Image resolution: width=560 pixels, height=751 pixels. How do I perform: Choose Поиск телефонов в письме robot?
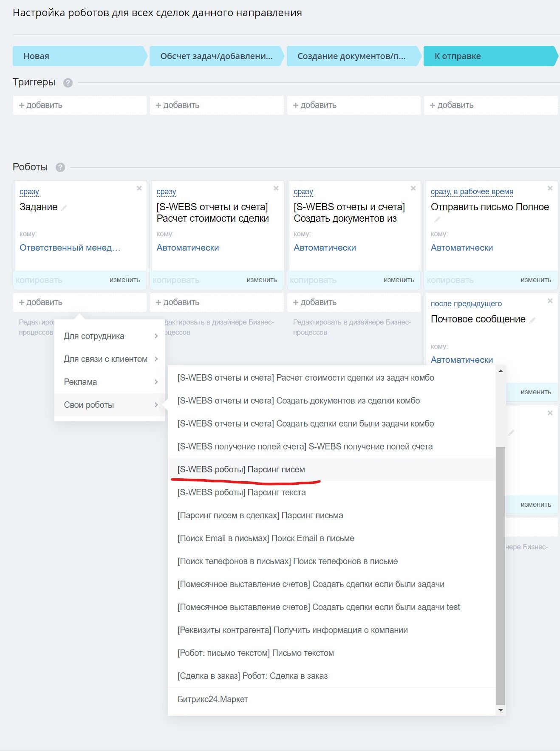332,561
